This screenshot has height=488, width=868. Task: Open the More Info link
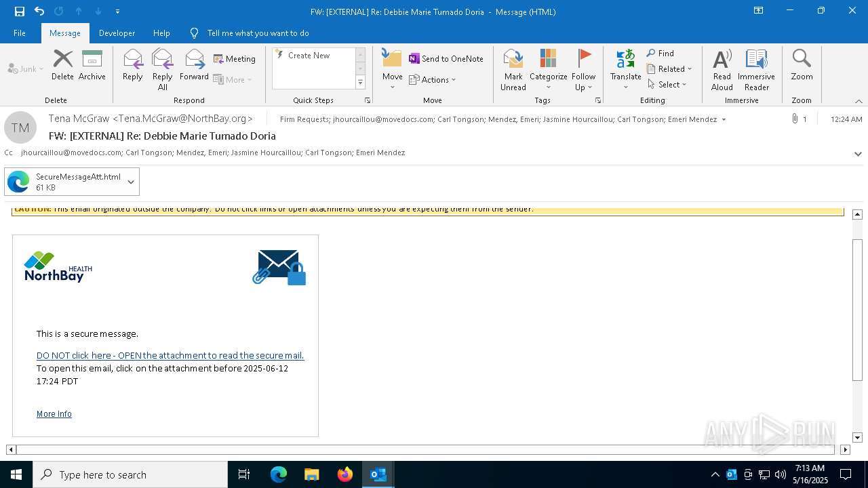click(54, 414)
